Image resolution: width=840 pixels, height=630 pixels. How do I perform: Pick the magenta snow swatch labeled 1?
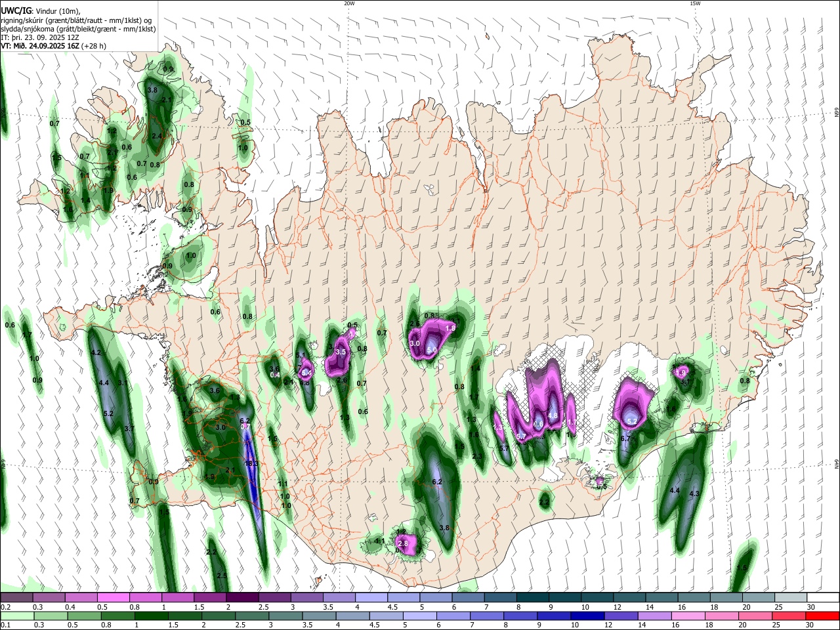(x=177, y=598)
